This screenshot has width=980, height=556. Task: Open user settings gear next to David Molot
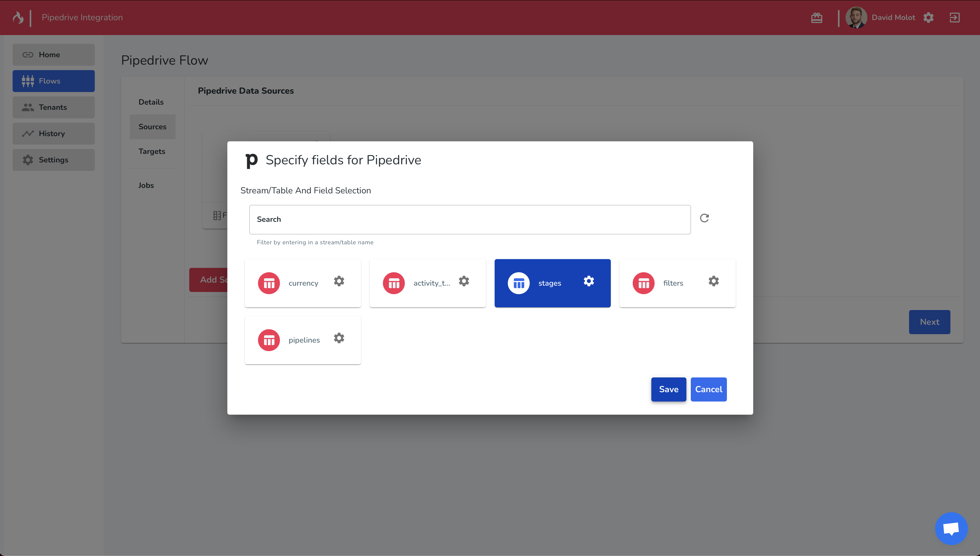[929, 18]
